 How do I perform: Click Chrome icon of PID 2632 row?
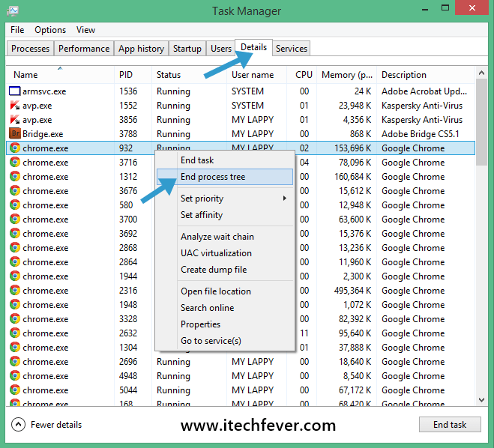tap(15, 333)
